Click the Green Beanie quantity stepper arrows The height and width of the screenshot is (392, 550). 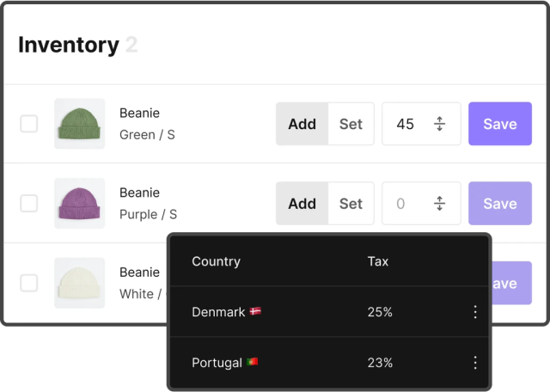point(439,124)
